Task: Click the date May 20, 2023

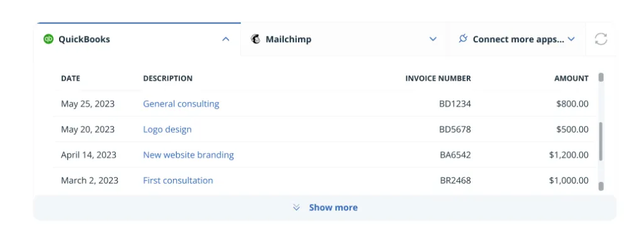Action: (88, 130)
